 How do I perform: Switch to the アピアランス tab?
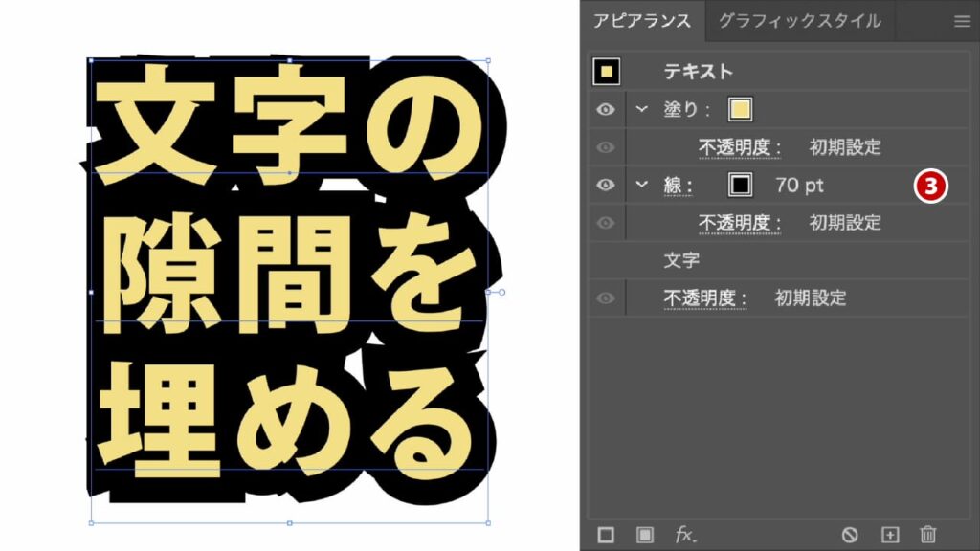click(642, 21)
